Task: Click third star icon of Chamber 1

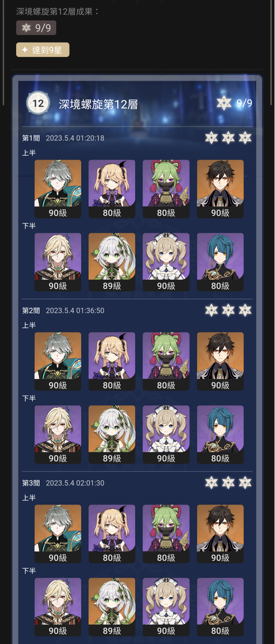Action: 245,138
